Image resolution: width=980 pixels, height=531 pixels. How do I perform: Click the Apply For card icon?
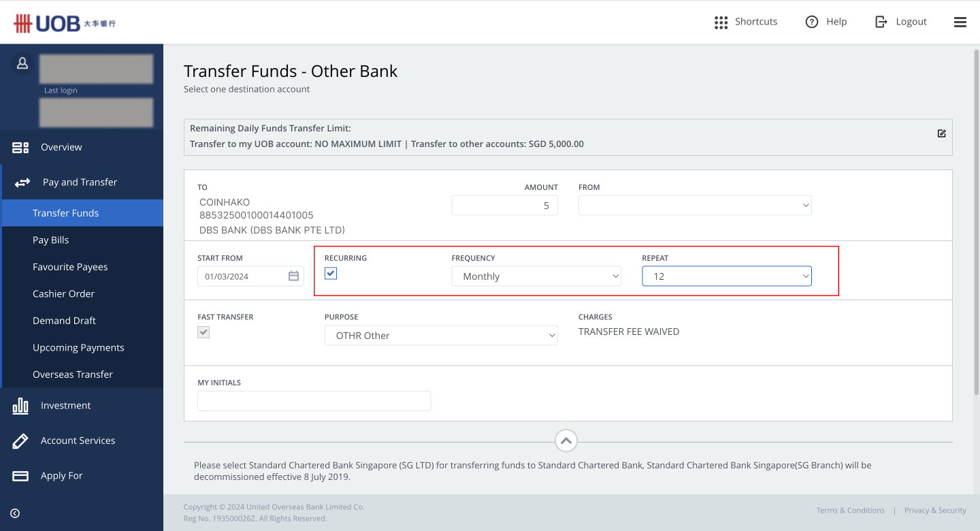pyautogui.click(x=20, y=476)
